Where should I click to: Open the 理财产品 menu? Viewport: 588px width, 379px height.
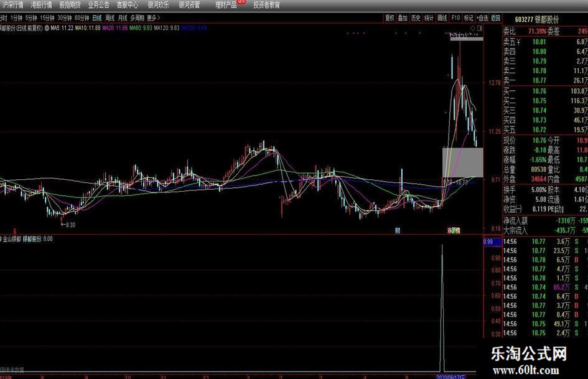coord(226,5)
